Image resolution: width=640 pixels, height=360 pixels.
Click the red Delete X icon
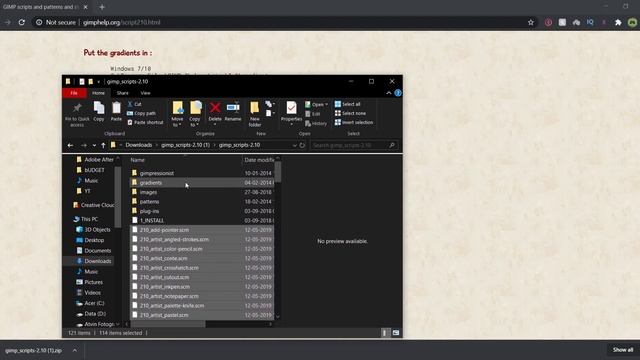click(215, 107)
